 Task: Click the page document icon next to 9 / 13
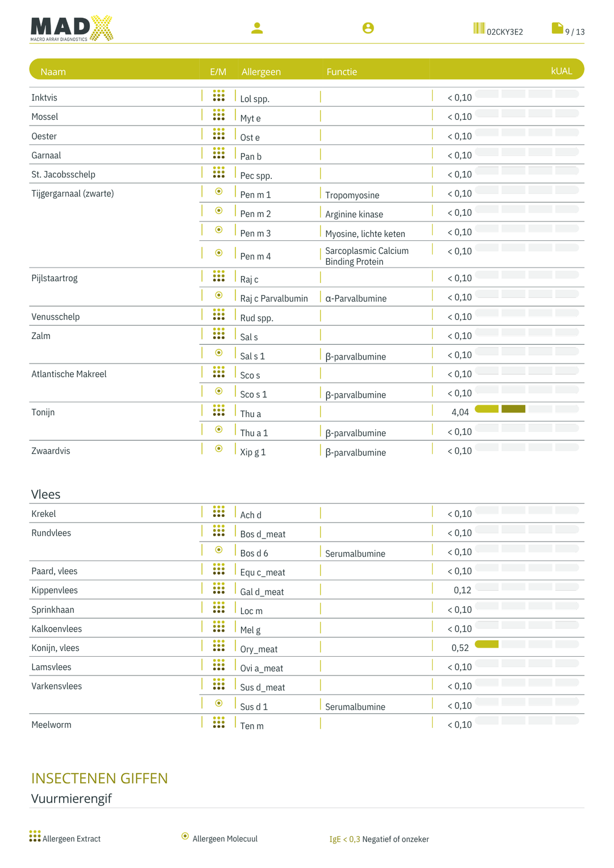click(557, 28)
